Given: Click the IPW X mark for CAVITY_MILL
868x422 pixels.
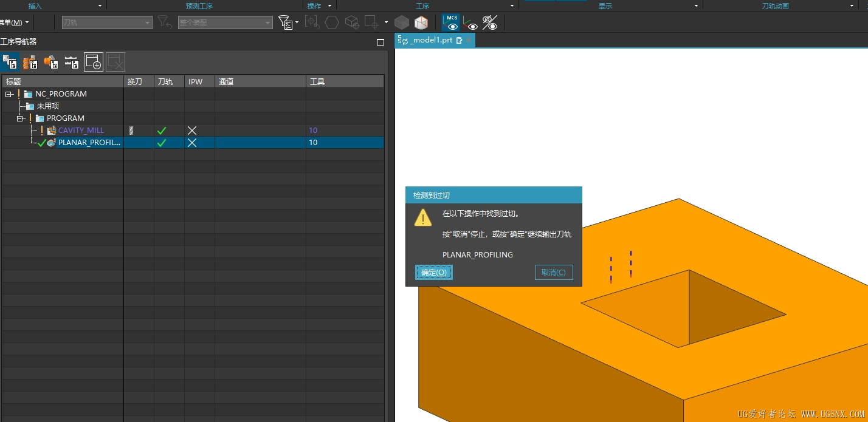Looking at the screenshot, I should pos(192,130).
